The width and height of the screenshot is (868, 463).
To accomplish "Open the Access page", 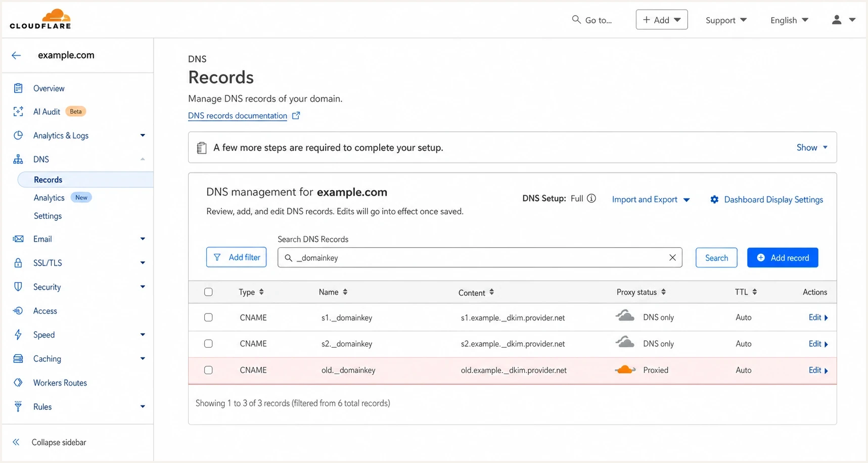I will pyautogui.click(x=45, y=311).
